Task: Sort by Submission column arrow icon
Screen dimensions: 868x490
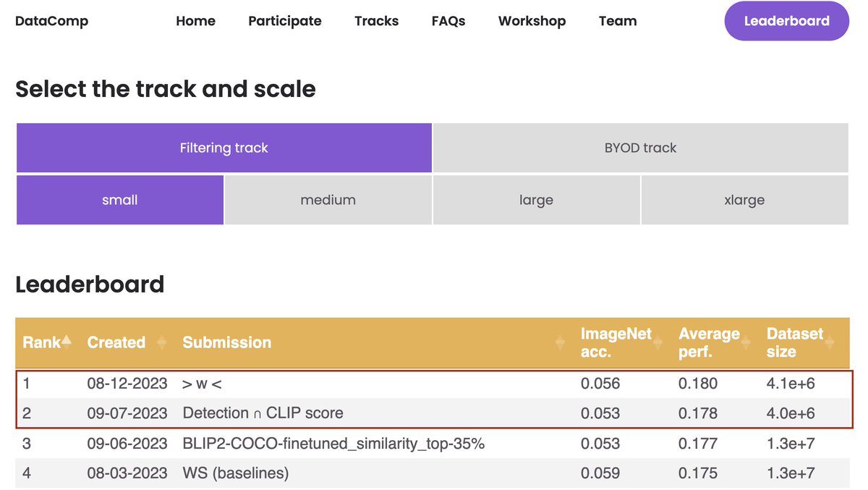Action: pyautogui.click(x=560, y=342)
